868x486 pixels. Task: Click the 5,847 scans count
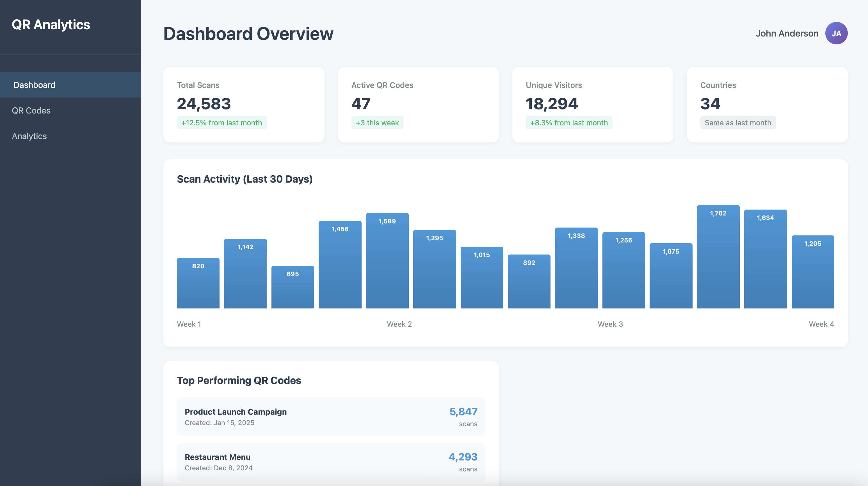(463, 412)
